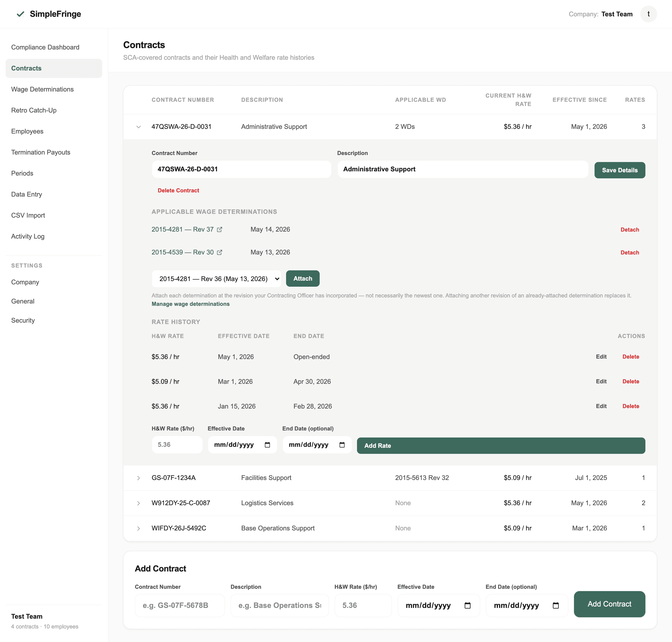Image resolution: width=672 pixels, height=642 pixels.
Task: Open external link icon for 2015-4281 Rev 37
Action: pos(220,230)
